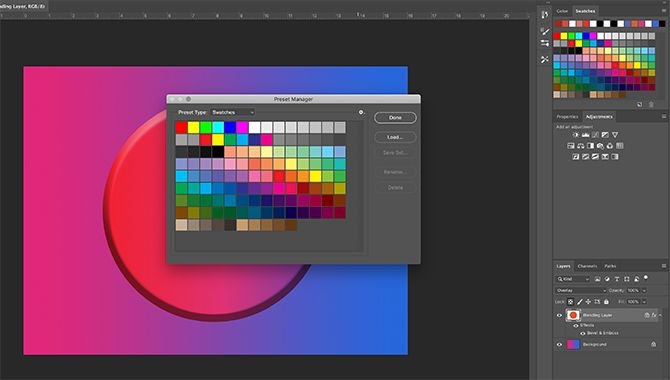Image resolution: width=670 pixels, height=380 pixels.
Task: Add a Photo Filter adjustment
Action: tap(600, 146)
